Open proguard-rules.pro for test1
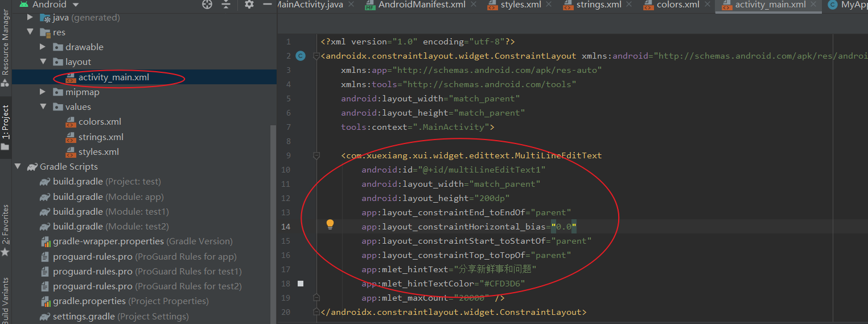This screenshot has height=324, width=868. (147, 272)
